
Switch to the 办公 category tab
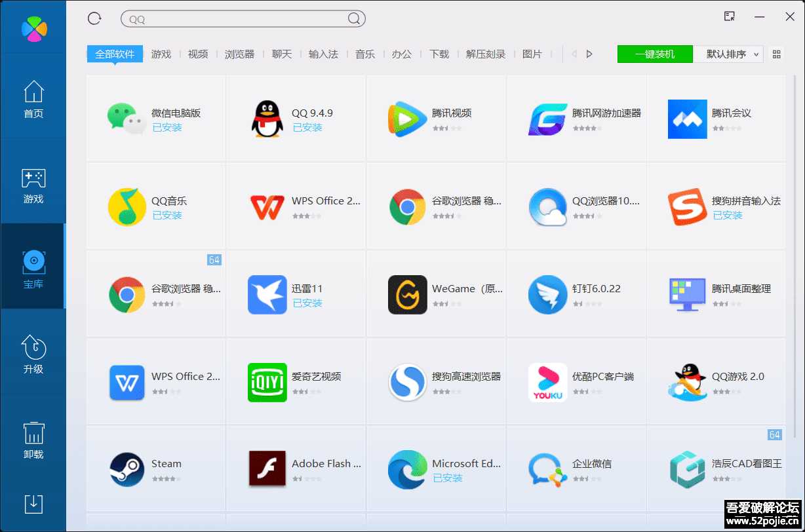(401, 54)
